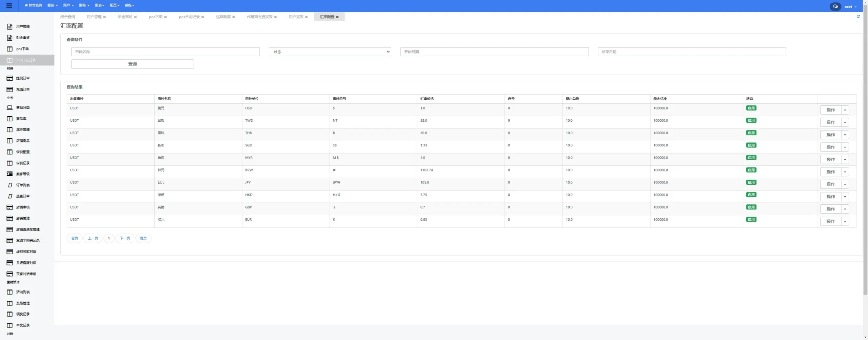Click the 结束日期 end date field
Screen dimensions: 868x340
(x=692, y=52)
